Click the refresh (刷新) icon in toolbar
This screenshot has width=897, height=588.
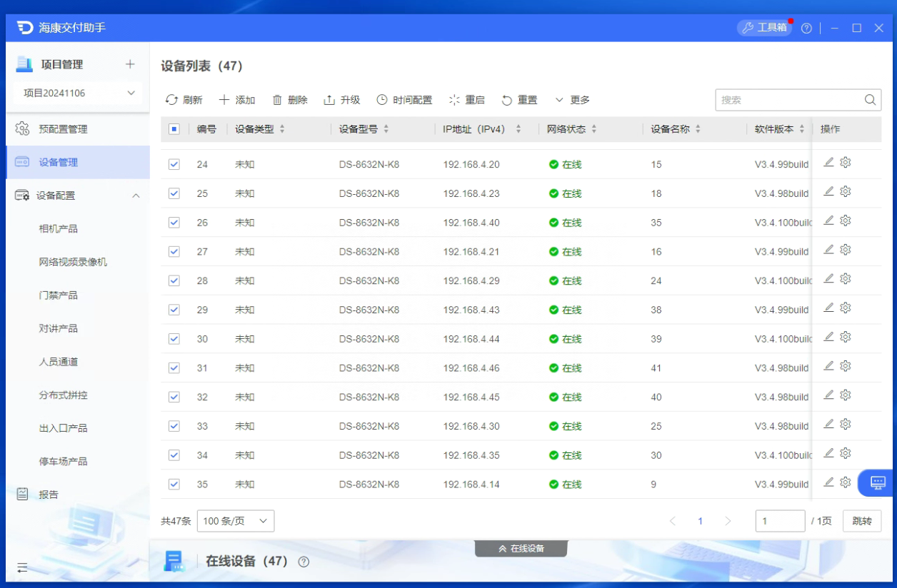click(x=172, y=100)
